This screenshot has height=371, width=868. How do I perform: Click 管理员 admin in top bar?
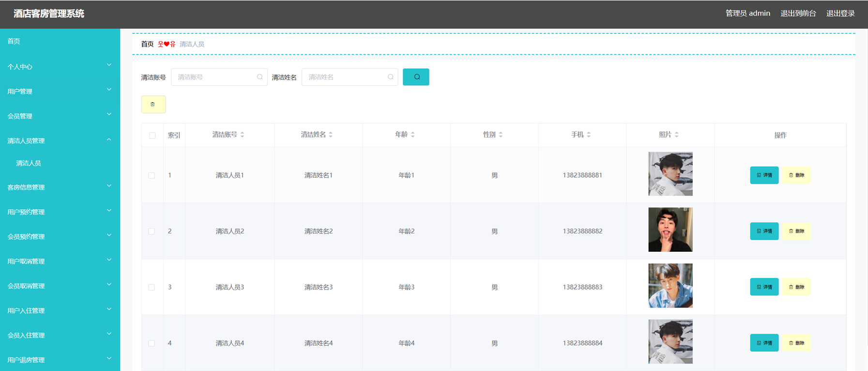tap(748, 14)
